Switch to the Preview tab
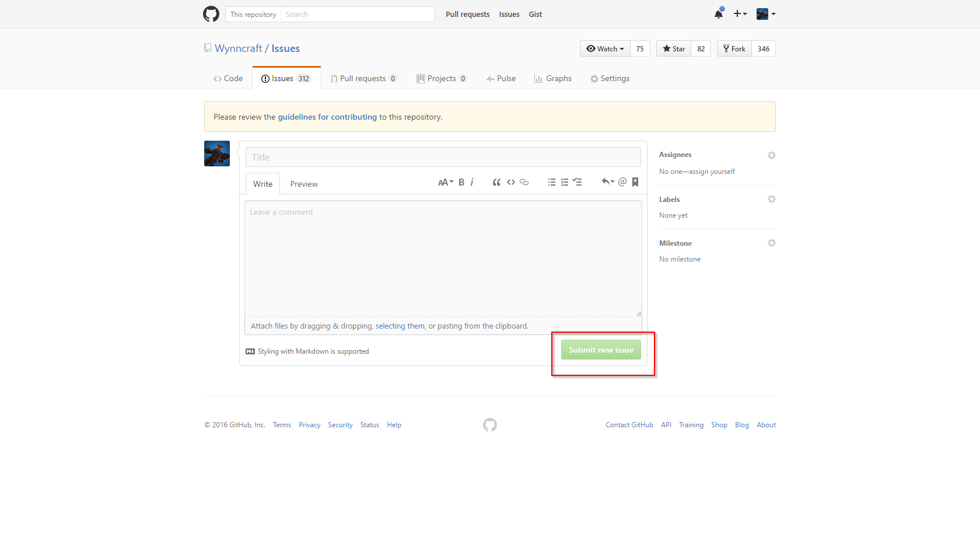Screen dimensions: 980x537 [x=304, y=184]
